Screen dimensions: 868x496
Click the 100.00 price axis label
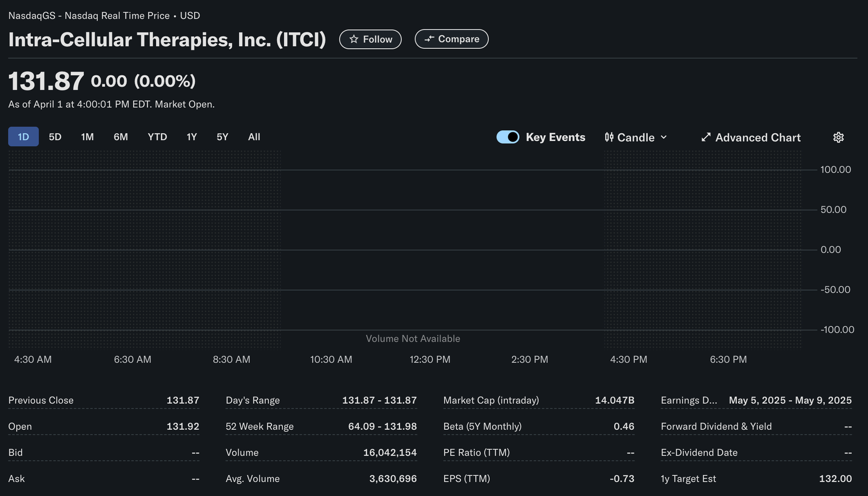click(835, 170)
